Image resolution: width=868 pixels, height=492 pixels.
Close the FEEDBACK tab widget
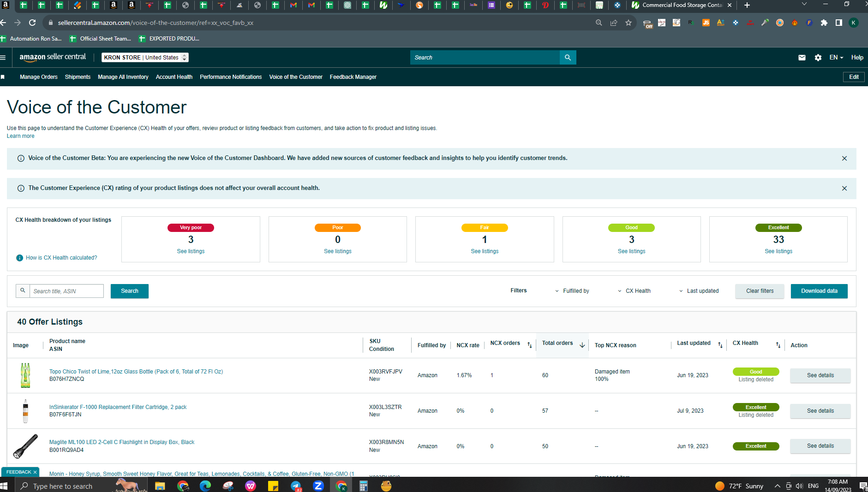tap(35, 472)
